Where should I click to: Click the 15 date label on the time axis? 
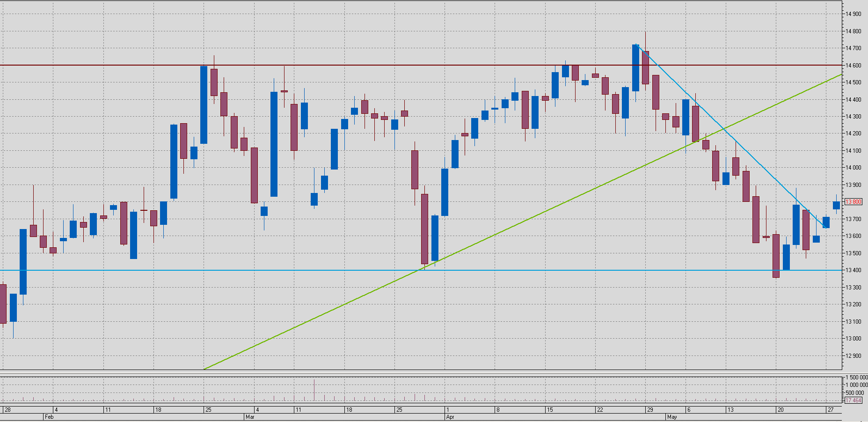(550, 410)
